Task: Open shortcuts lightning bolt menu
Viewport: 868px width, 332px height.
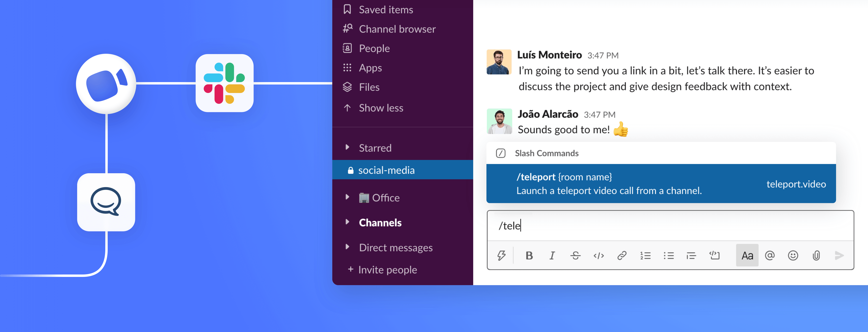Action: coord(501,255)
